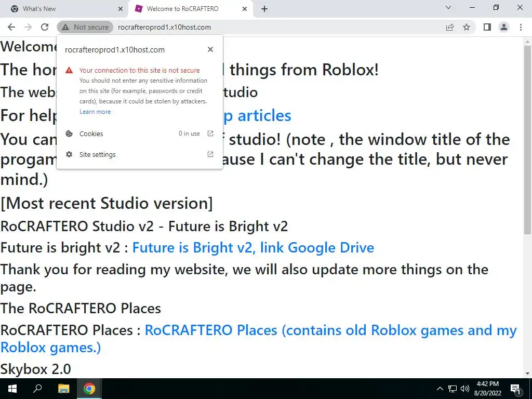Click 'RoCRAFTERO Studio v2 - Future is Bright v2' text

144,227
